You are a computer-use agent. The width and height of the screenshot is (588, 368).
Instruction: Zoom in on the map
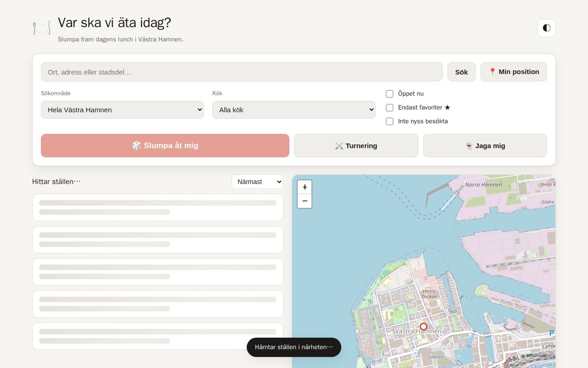305,187
